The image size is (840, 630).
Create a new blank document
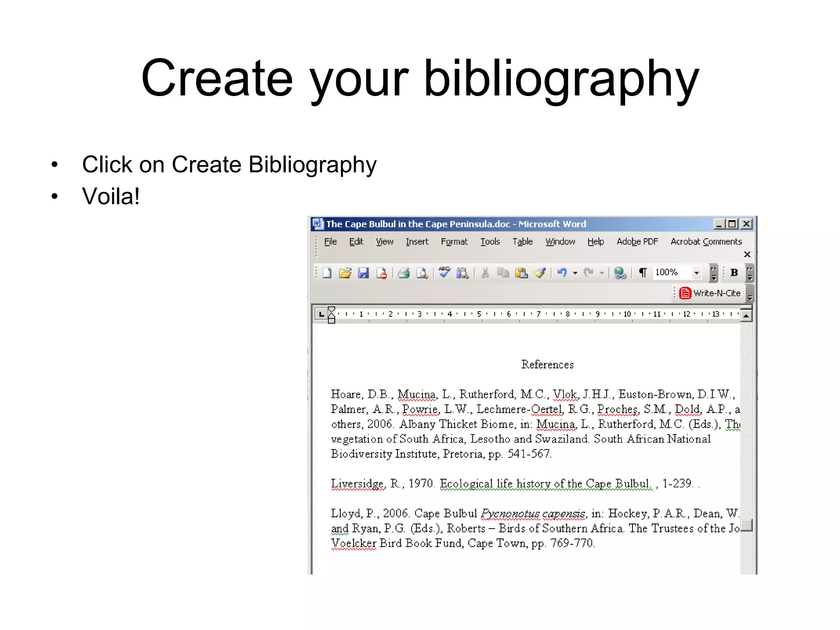coord(327,273)
